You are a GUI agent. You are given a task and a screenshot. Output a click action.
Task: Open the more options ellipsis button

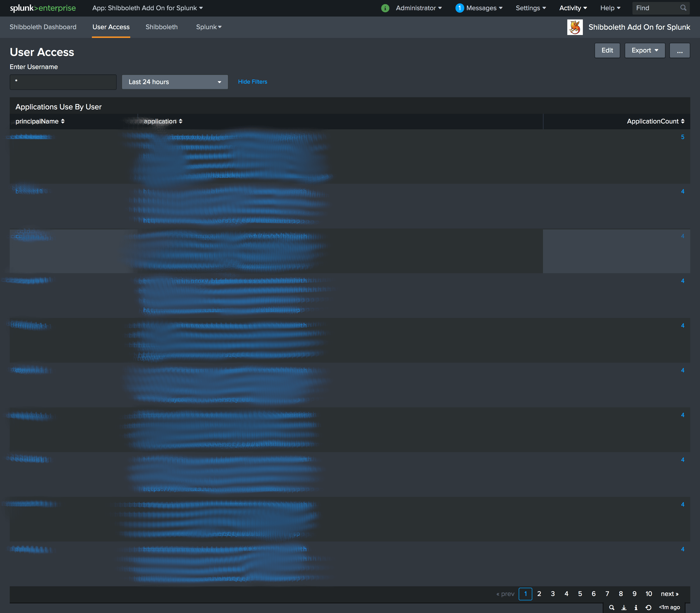(x=680, y=50)
